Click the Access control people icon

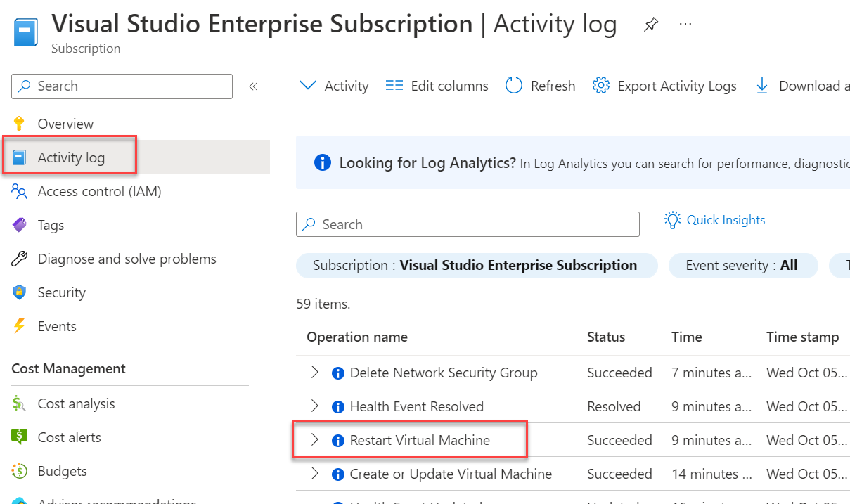[x=20, y=191]
